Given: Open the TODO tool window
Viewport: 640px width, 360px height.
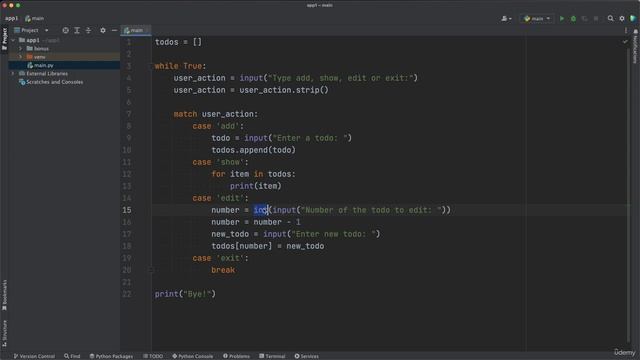Looking at the screenshot, I should (153, 356).
